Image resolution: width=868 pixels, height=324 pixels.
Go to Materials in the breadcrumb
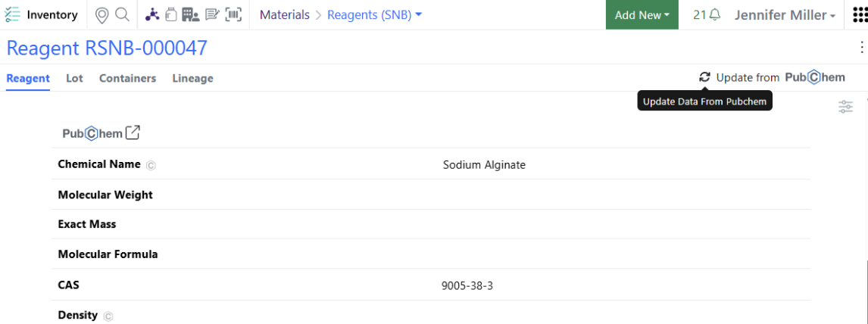pyautogui.click(x=285, y=15)
